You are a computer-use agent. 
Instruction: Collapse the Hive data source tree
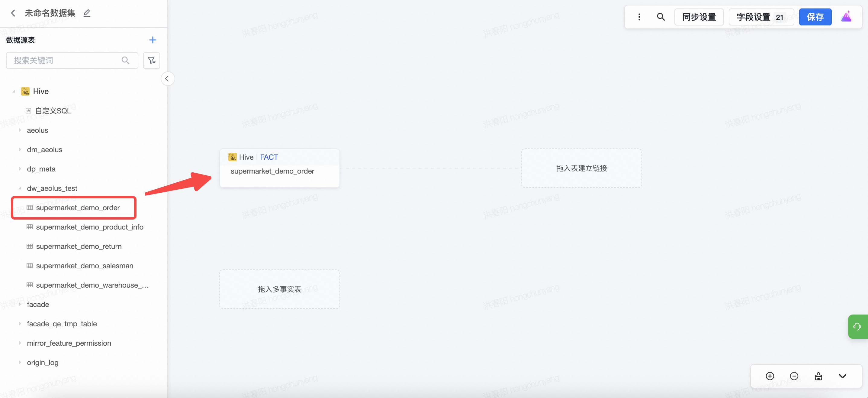pos(14,91)
